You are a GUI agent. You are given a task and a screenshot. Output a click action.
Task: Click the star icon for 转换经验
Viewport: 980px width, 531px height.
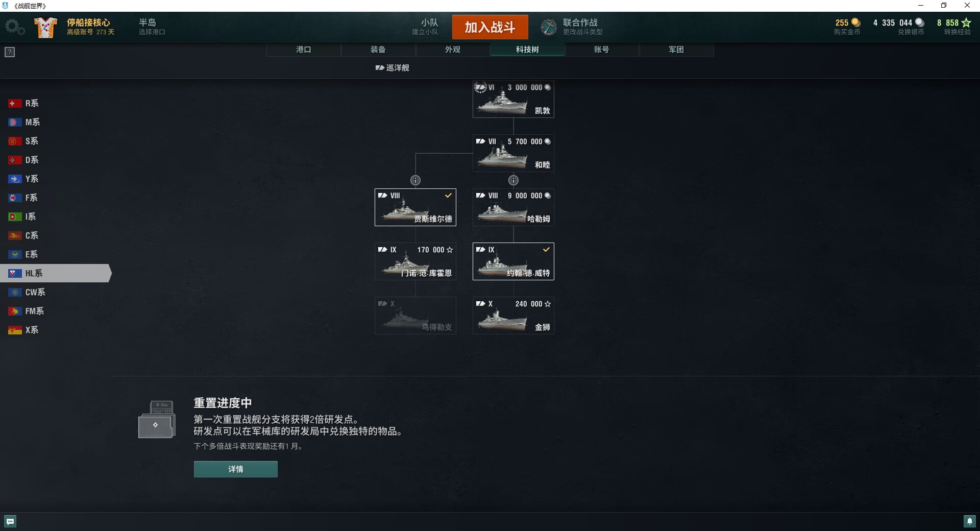pos(966,22)
